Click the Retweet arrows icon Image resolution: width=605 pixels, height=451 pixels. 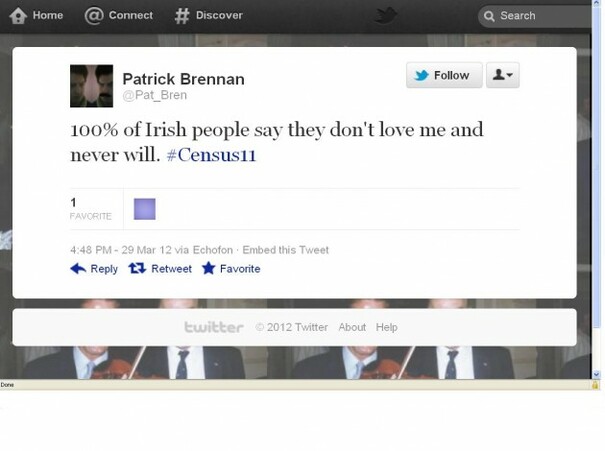pyautogui.click(x=137, y=268)
